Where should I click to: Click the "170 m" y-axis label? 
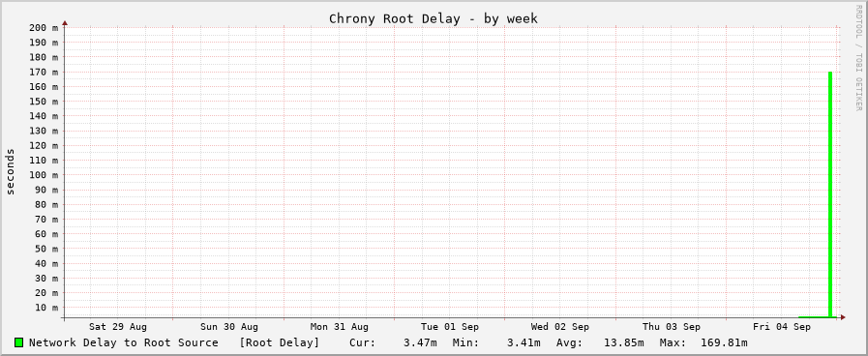tap(44, 72)
